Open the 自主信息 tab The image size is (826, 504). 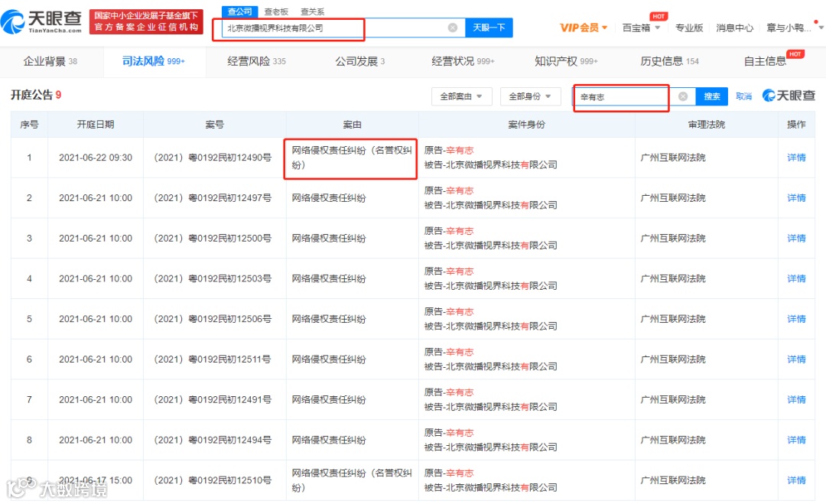pos(765,61)
